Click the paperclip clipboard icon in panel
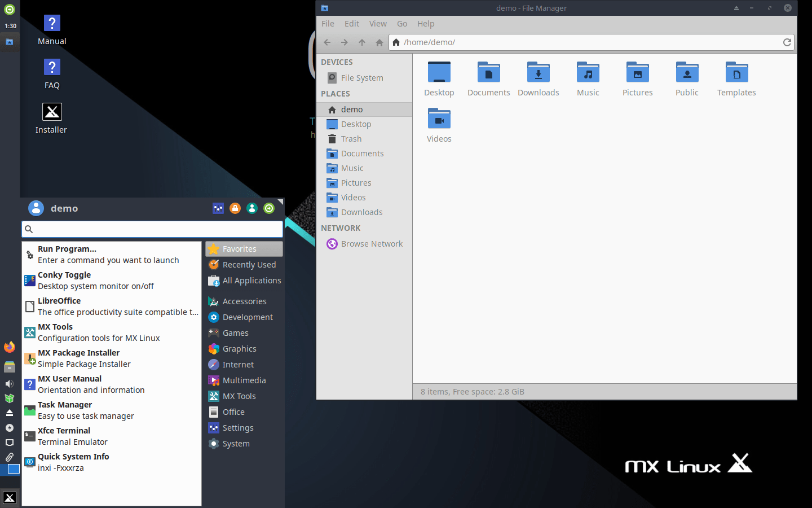The image size is (812, 508). coord(10,457)
